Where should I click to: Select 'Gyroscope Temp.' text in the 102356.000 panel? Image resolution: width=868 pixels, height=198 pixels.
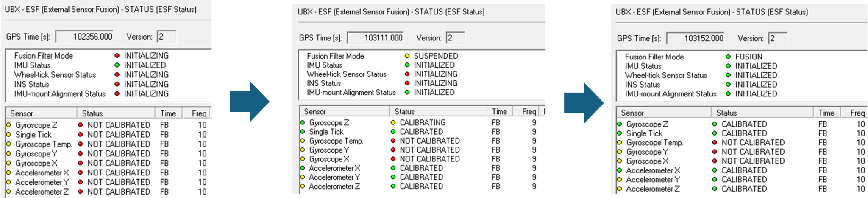click(x=44, y=144)
